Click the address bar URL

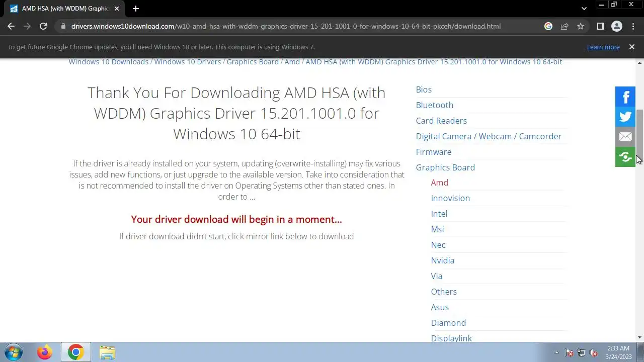click(x=286, y=26)
